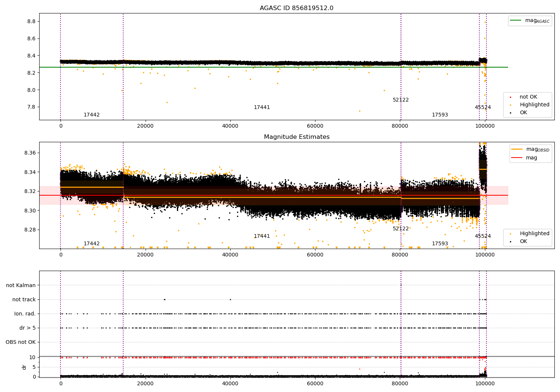
Task: Click "Highlighted" in the top plot legend
Action: (535, 105)
